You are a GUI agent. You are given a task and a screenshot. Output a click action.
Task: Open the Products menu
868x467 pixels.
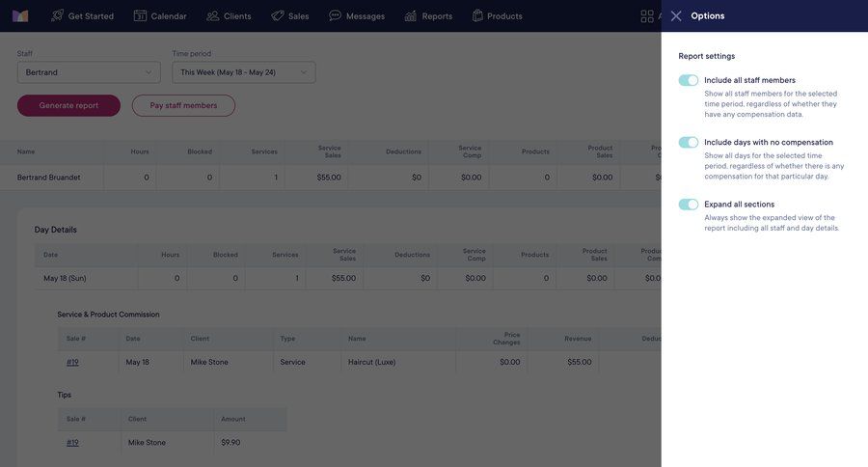pyautogui.click(x=497, y=16)
